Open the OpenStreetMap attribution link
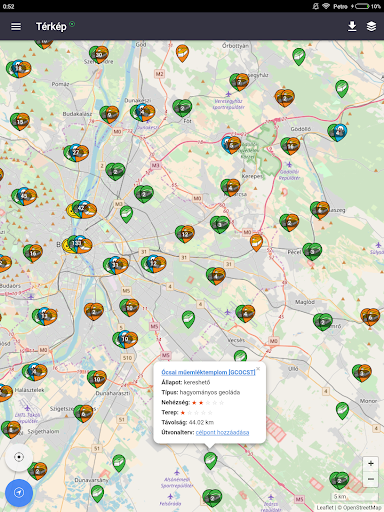 363,508
